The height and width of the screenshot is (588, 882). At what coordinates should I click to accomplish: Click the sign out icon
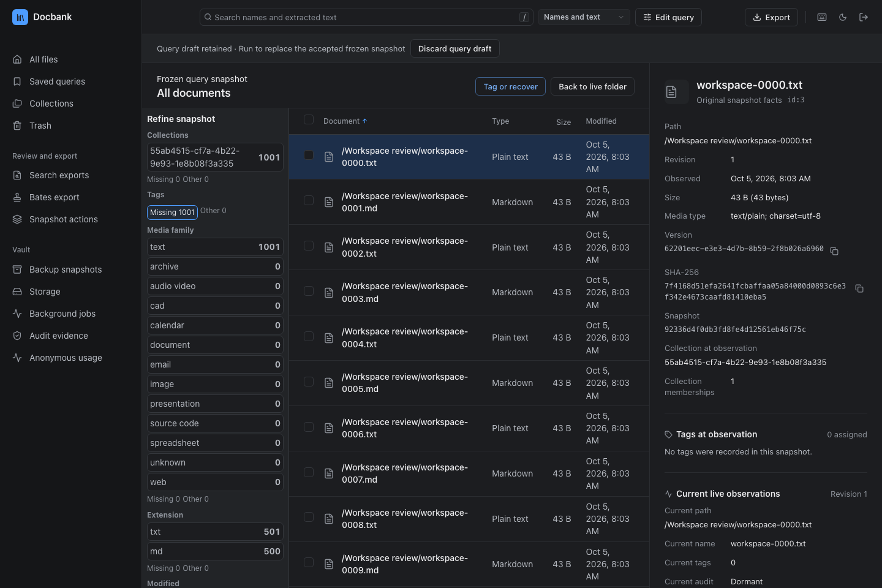864,17
